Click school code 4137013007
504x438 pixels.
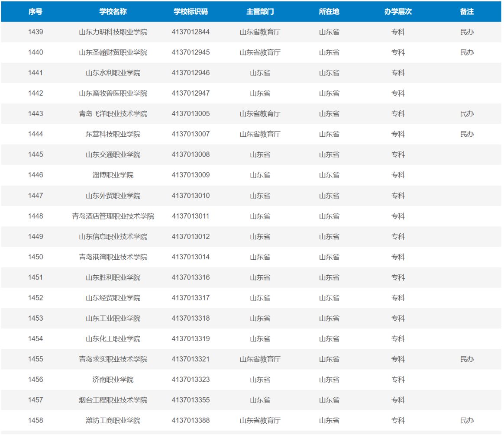(x=191, y=134)
